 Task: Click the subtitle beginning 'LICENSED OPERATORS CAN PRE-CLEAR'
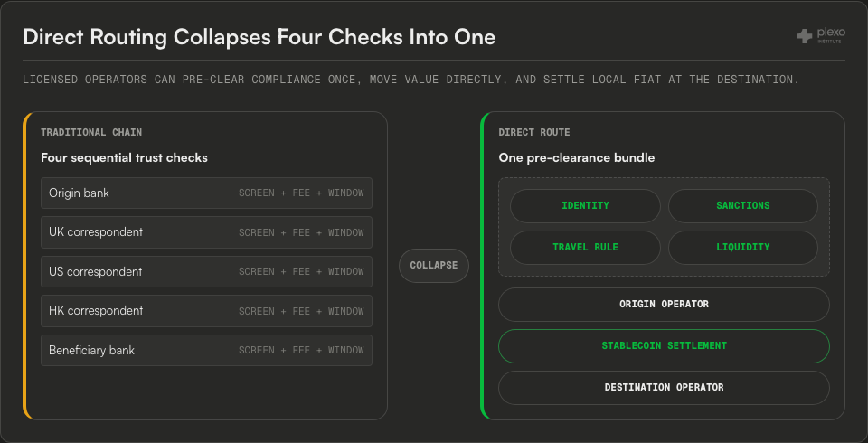point(410,80)
